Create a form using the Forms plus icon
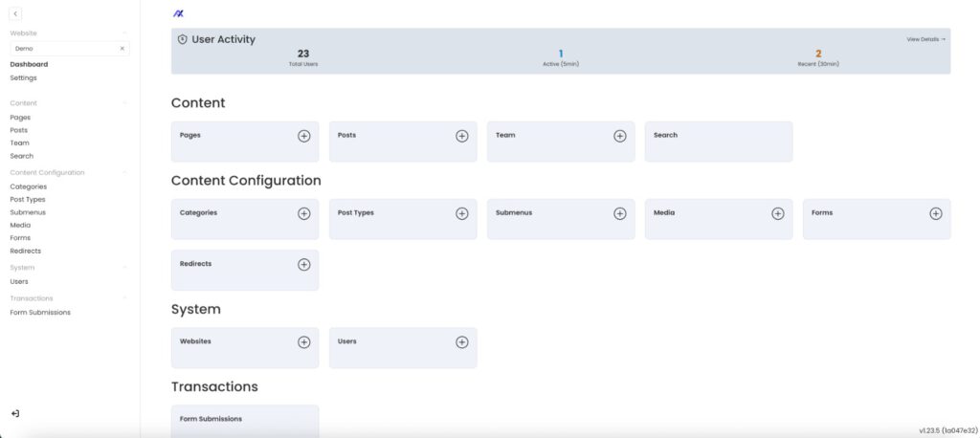The width and height of the screenshot is (980, 438). 935,213
